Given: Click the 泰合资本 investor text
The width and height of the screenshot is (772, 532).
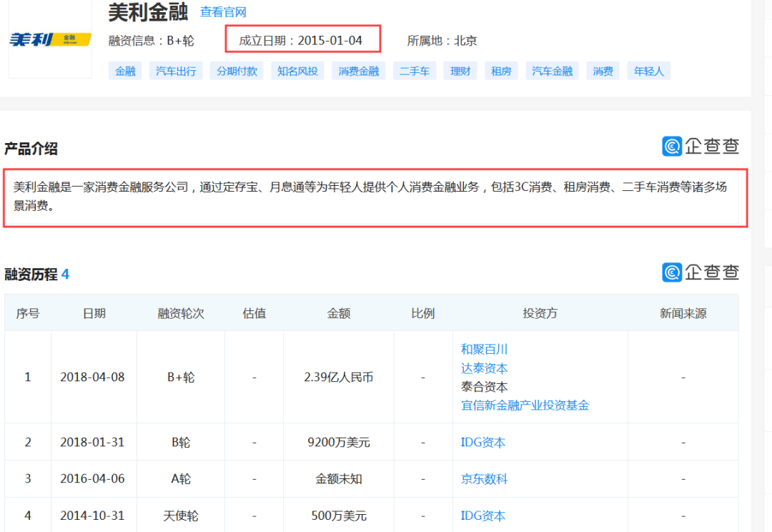Looking at the screenshot, I should click(484, 387).
